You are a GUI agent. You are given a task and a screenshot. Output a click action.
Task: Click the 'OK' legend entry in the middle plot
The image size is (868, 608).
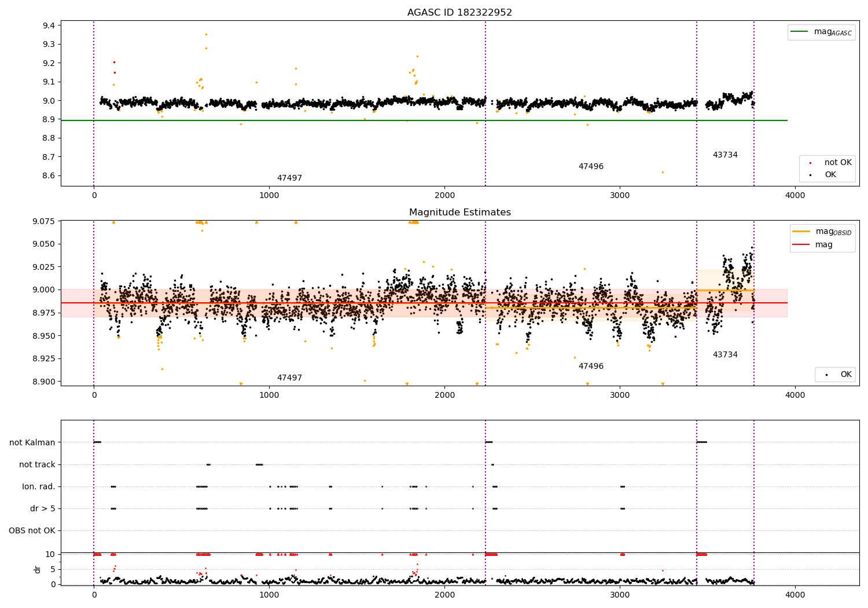tap(838, 375)
